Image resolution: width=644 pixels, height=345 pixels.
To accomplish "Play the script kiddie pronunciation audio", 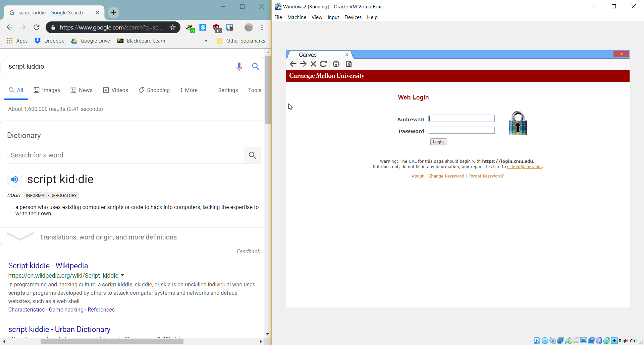I will point(14,179).
